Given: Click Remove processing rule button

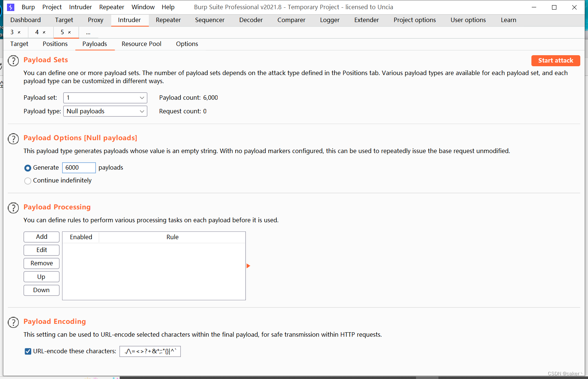Looking at the screenshot, I should tap(42, 263).
